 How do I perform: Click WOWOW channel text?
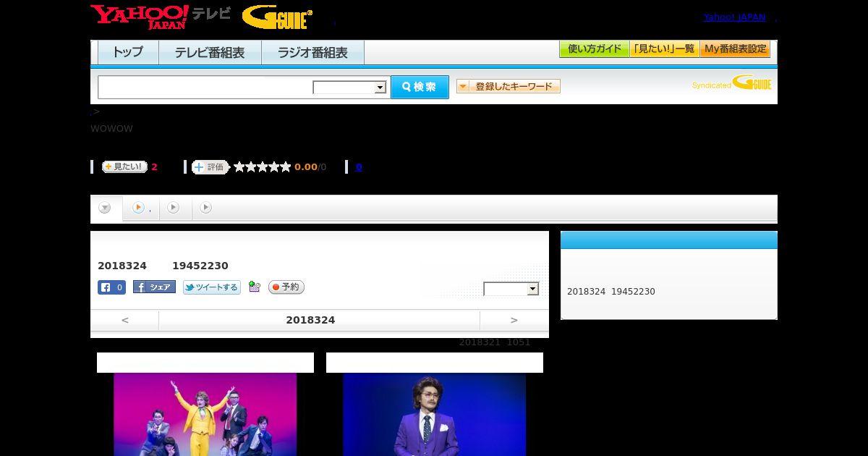(111, 129)
